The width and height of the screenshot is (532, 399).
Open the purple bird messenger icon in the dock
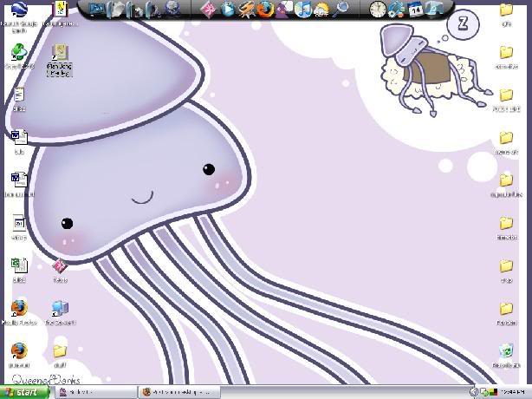283,10
